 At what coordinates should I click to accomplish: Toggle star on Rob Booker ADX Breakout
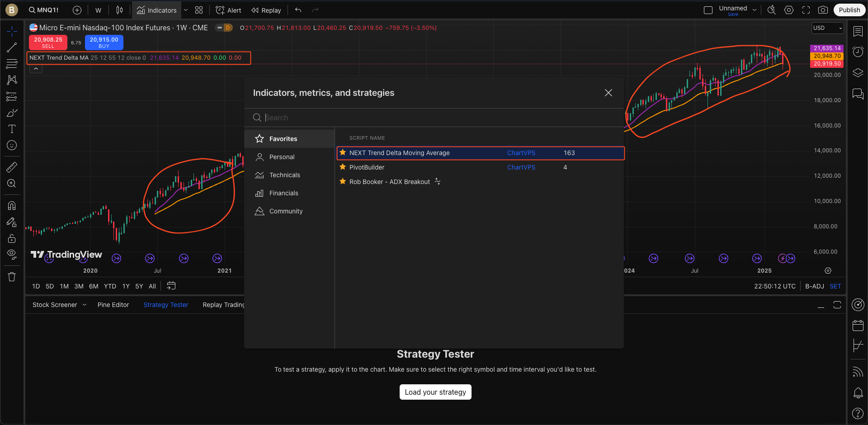343,182
